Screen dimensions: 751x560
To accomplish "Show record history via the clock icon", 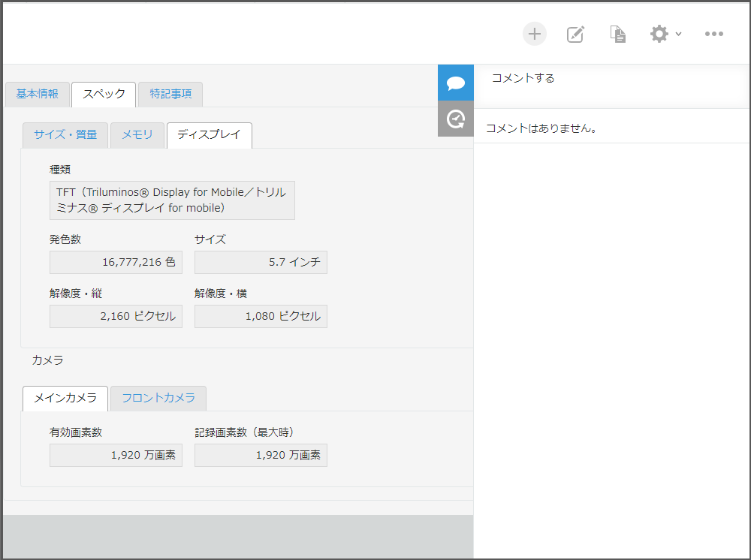I will click(455, 119).
